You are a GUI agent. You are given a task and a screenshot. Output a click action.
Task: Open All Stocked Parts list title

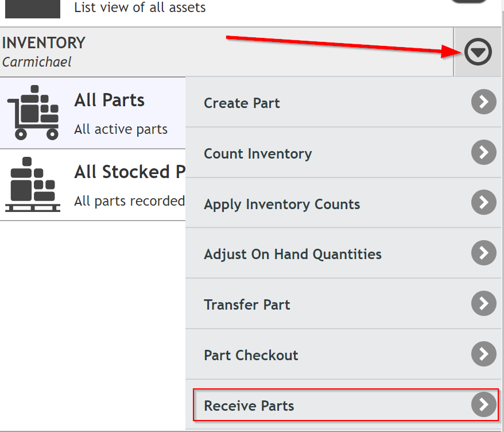tap(130, 172)
